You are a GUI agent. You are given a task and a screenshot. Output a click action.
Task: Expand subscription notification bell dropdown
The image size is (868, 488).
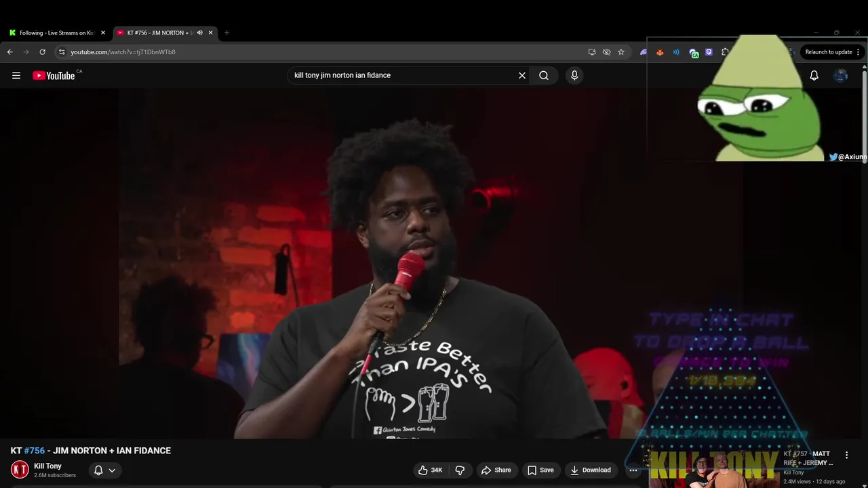104,470
